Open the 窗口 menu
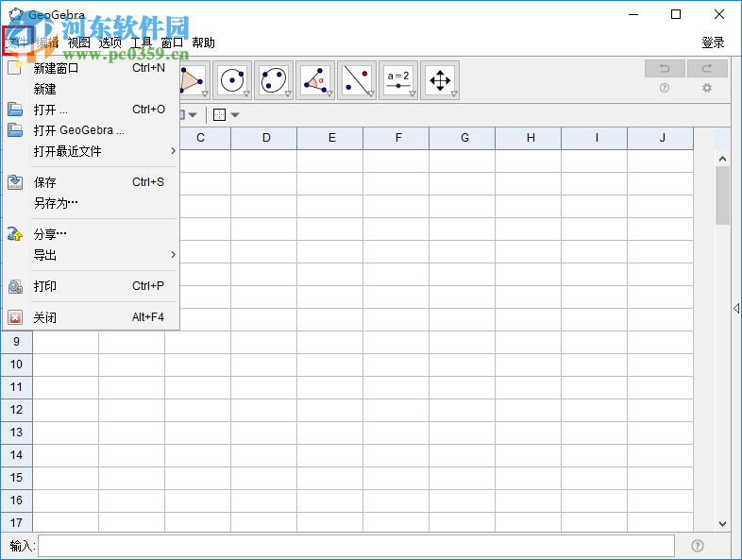This screenshot has width=742, height=560. click(x=172, y=42)
